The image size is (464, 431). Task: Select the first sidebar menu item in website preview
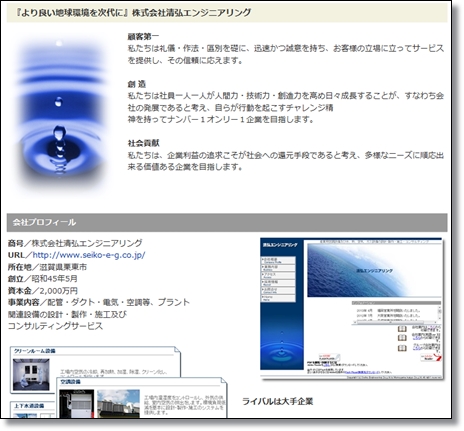[278, 260]
